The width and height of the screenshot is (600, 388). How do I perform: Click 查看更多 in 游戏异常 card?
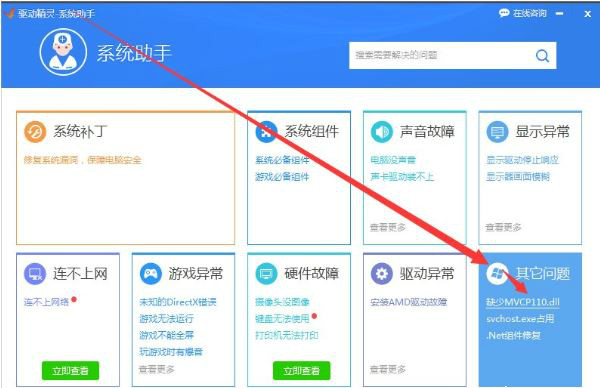pyautogui.click(x=157, y=369)
